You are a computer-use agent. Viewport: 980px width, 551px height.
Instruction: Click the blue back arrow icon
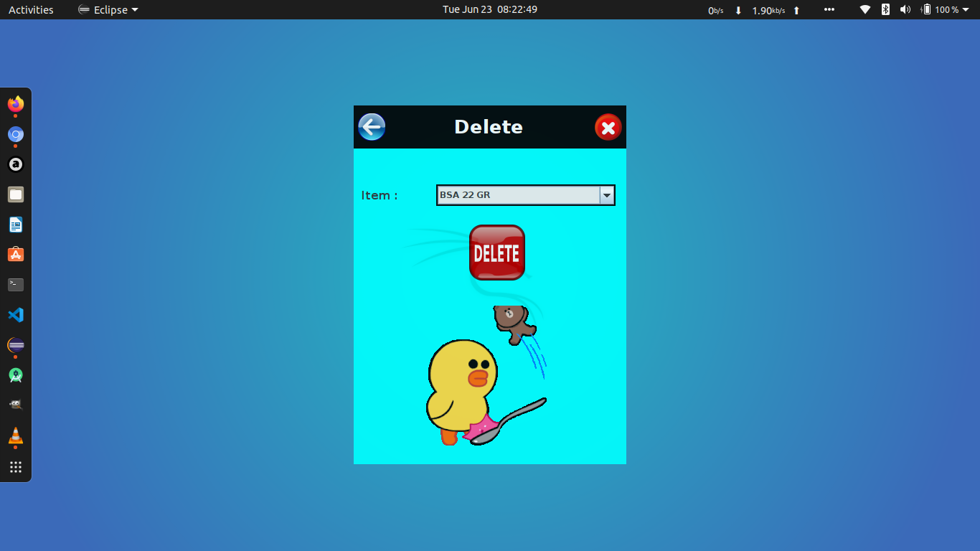(x=372, y=127)
